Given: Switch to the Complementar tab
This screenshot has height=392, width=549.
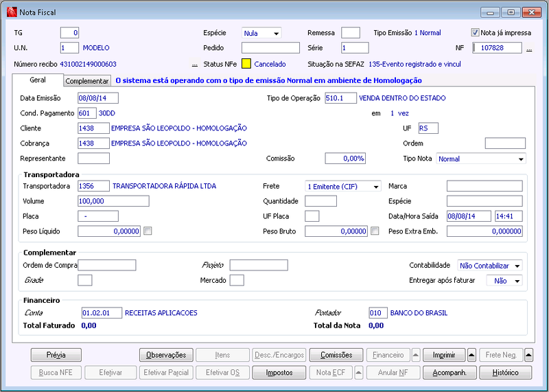Looking at the screenshot, I should 87,81.
